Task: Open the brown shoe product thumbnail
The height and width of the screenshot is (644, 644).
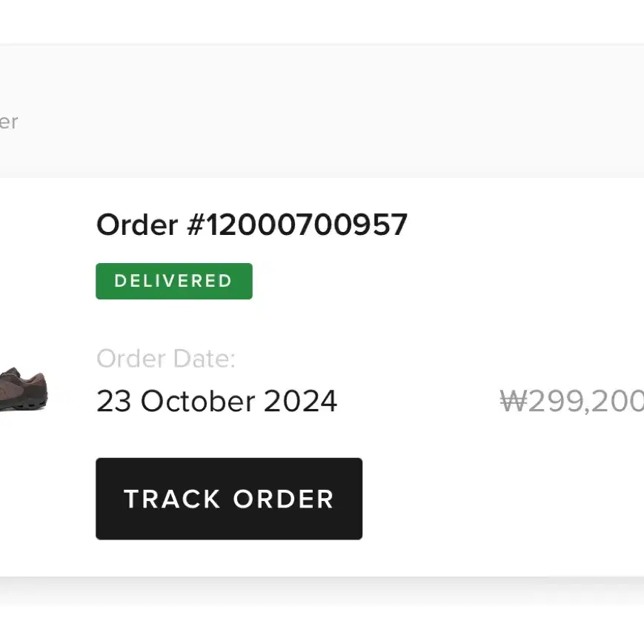Action: tap(24, 389)
